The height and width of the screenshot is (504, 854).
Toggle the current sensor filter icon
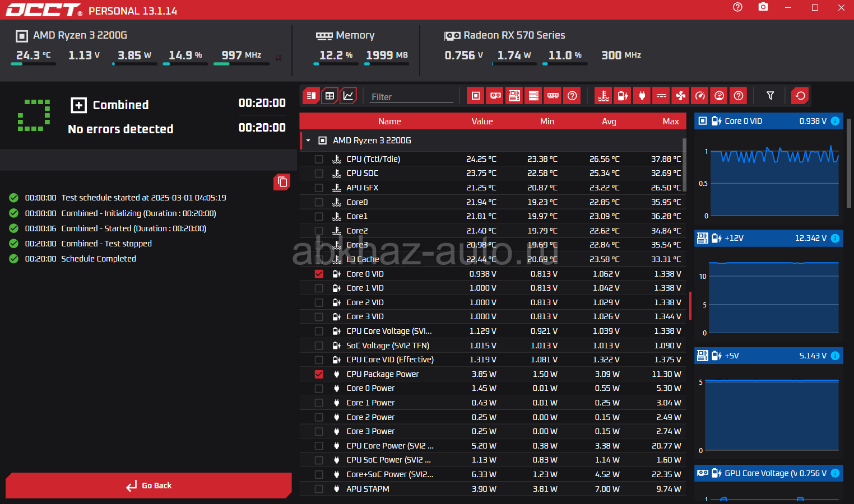661,96
